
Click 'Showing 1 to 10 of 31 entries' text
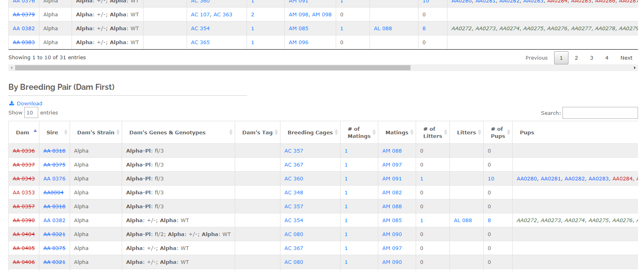(47, 57)
